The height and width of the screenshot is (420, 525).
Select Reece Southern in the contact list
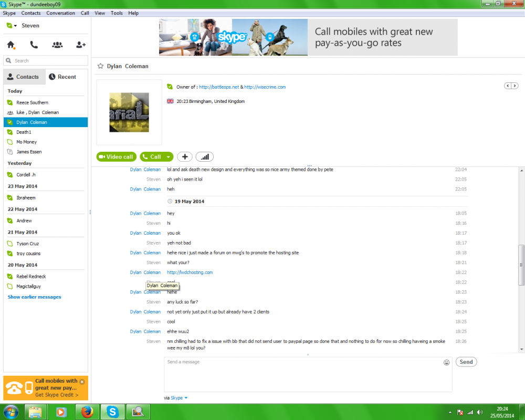[32, 102]
